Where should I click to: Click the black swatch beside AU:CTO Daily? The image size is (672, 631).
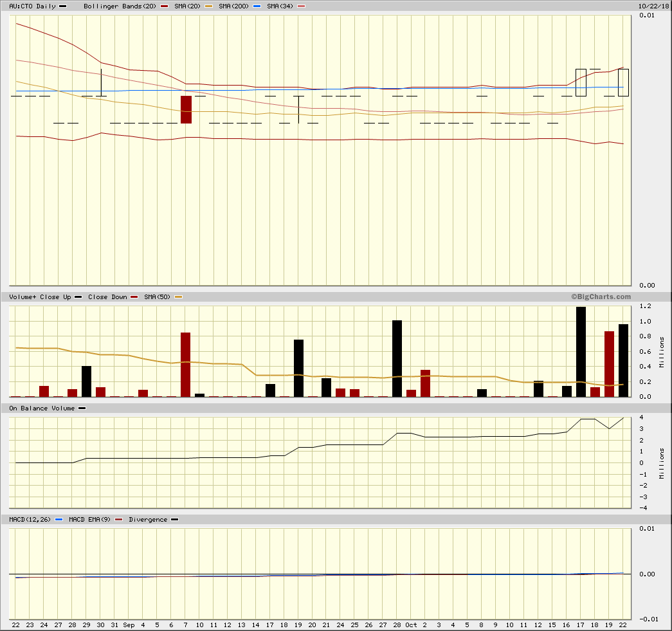[x=62, y=6]
